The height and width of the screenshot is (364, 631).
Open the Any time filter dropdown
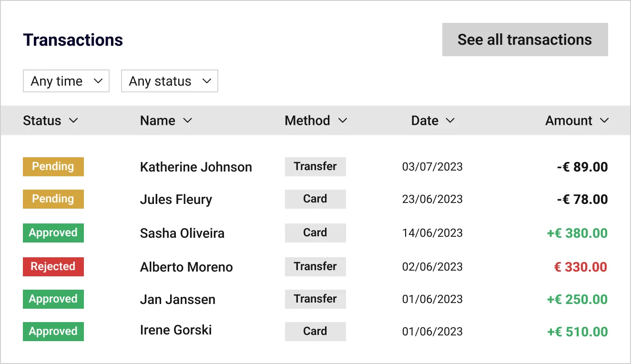(66, 81)
